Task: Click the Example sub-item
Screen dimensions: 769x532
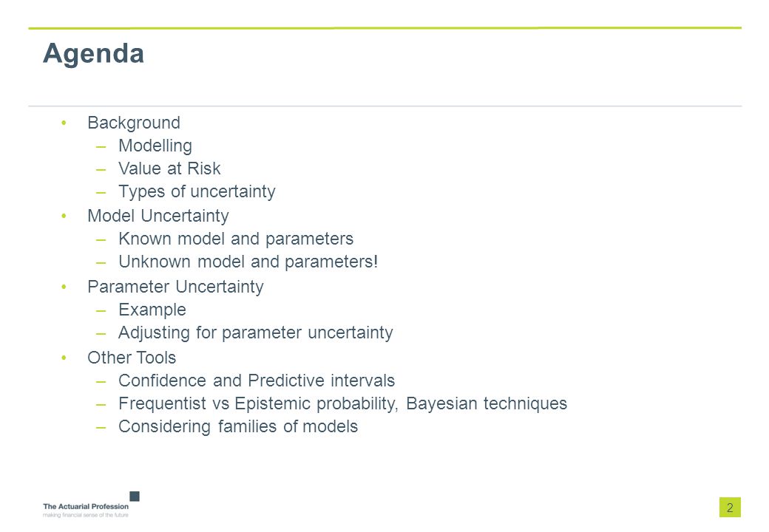Action: (152, 310)
